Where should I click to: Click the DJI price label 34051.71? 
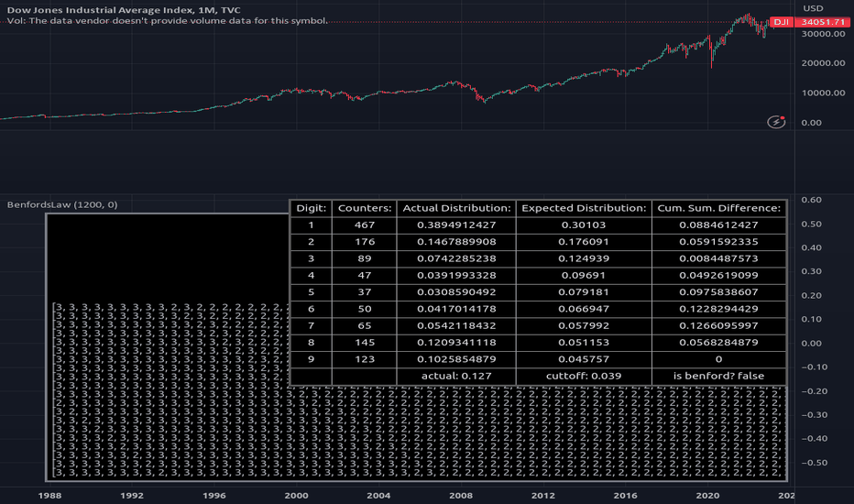tap(823, 22)
